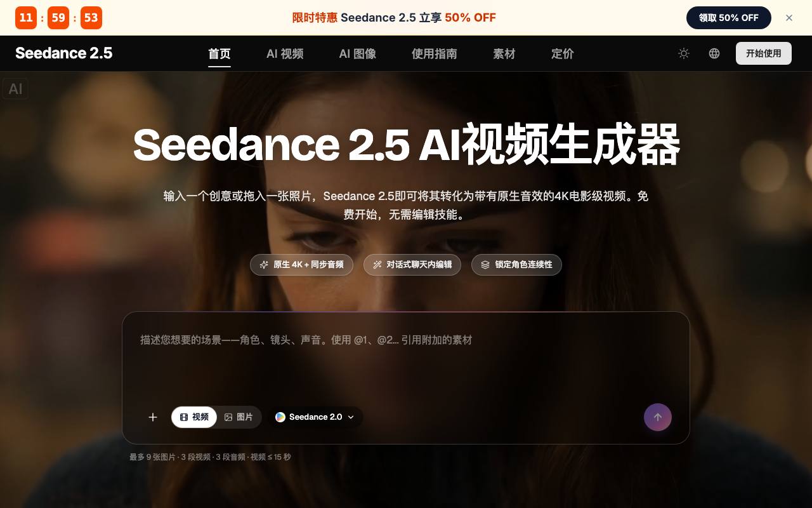This screenshot has height=508, width=812.
Task: Go to the 首页 nav tab
Action: [x=219, y=54]
